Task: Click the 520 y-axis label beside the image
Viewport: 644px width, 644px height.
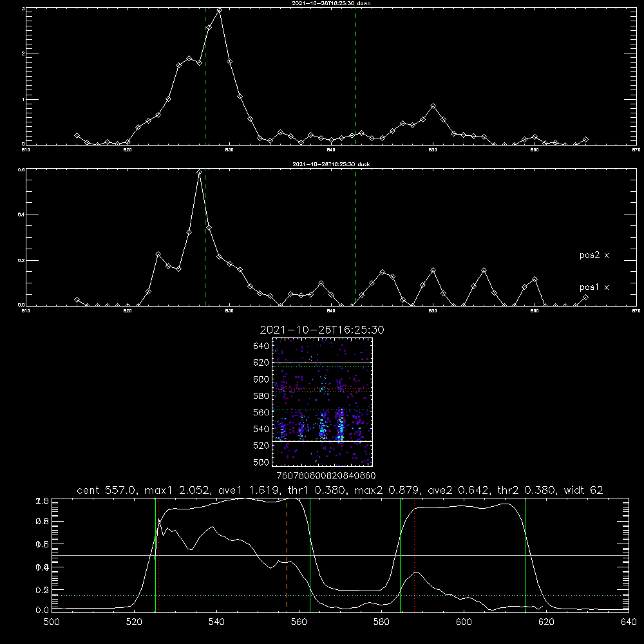Action: click(x=261, y=446)
